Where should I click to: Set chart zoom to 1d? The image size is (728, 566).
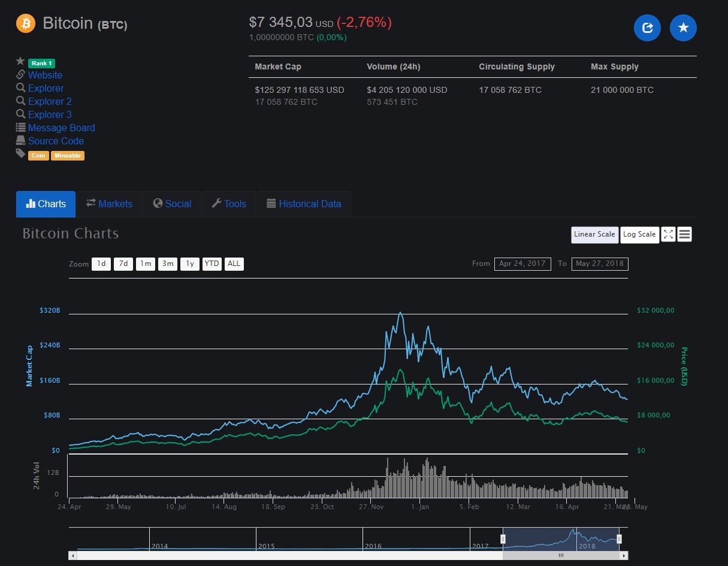(x=101, y=264)
